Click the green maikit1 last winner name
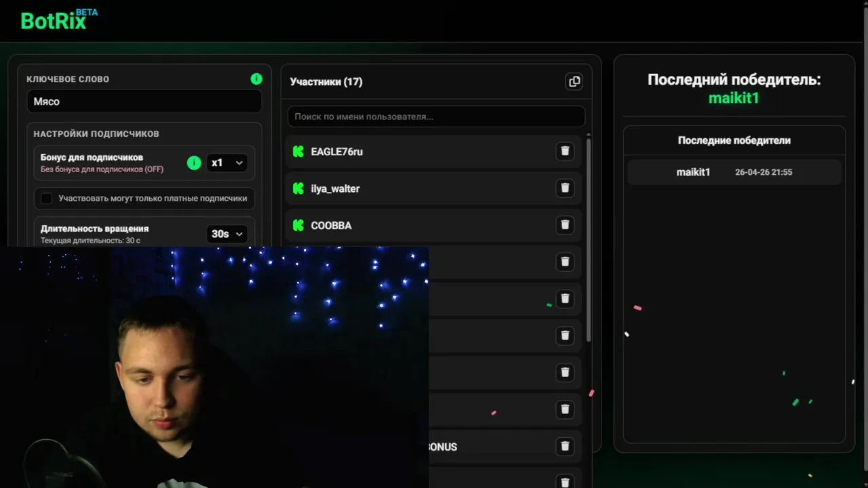 (x=734, y=98)
